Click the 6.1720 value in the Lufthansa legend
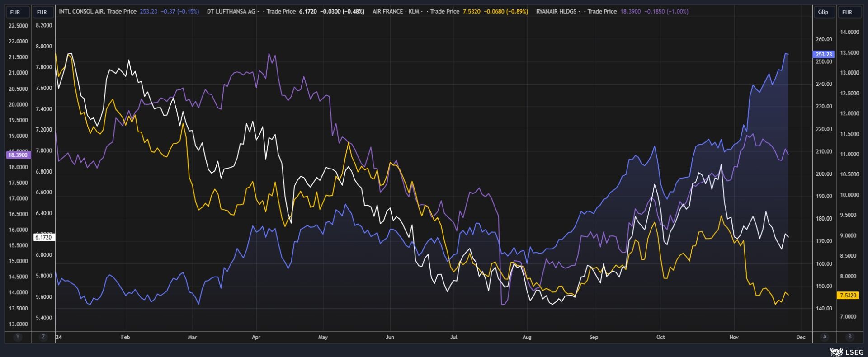The width and height of the screenshot is (868, 357). click(x=308, y=11)
